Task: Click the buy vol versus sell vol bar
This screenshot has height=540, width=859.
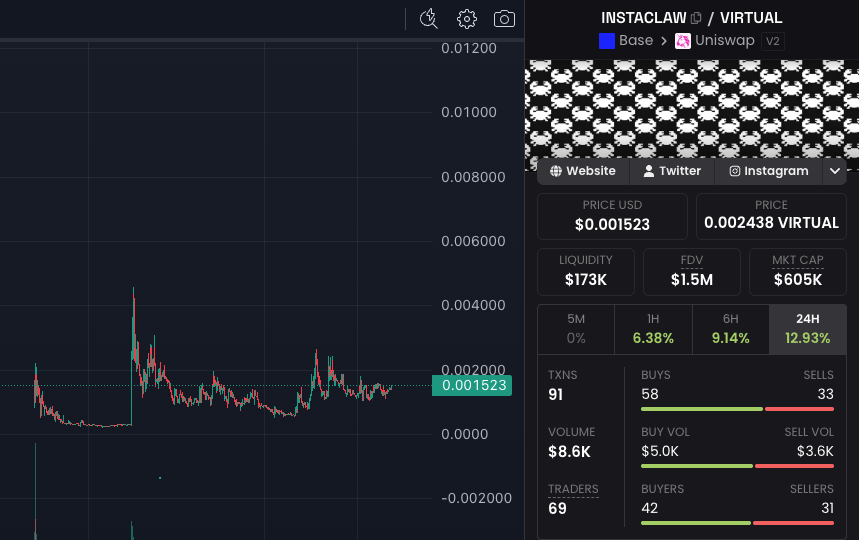Action: [x=737, y=466]
